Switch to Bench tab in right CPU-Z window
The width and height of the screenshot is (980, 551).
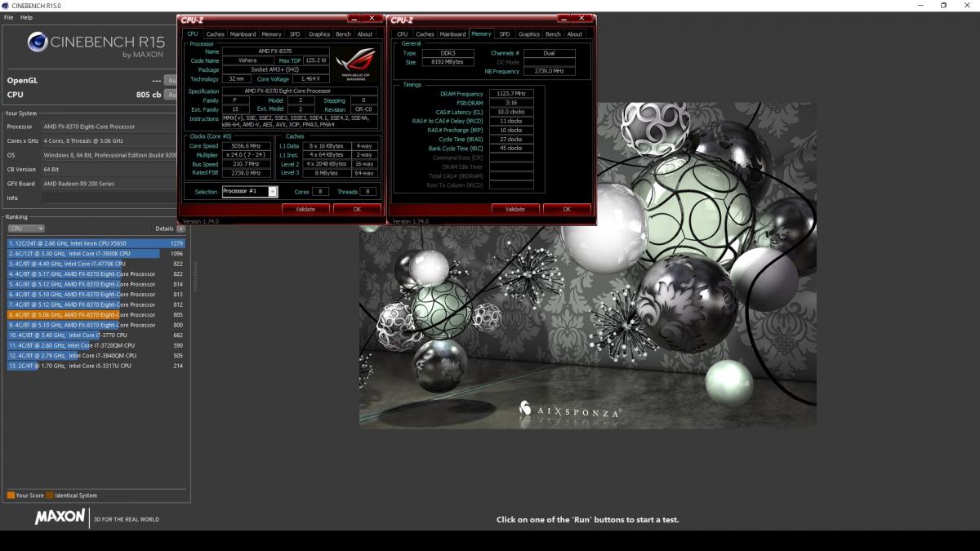click(x=554, y=34)
